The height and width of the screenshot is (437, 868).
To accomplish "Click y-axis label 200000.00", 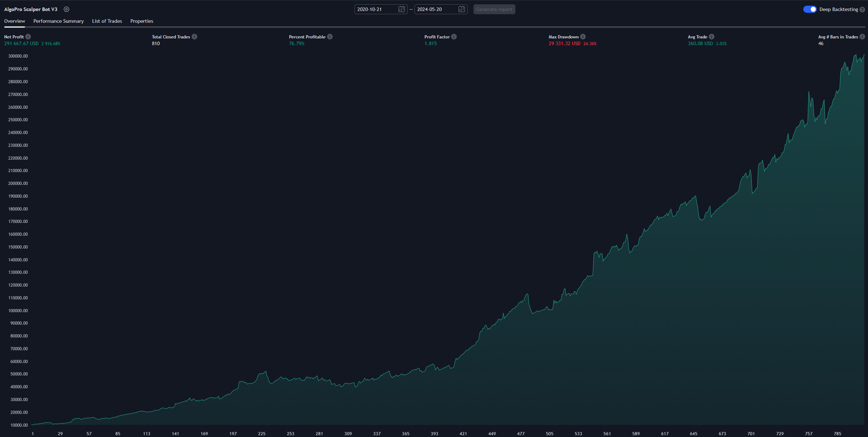I will click(x=18, y=183).
